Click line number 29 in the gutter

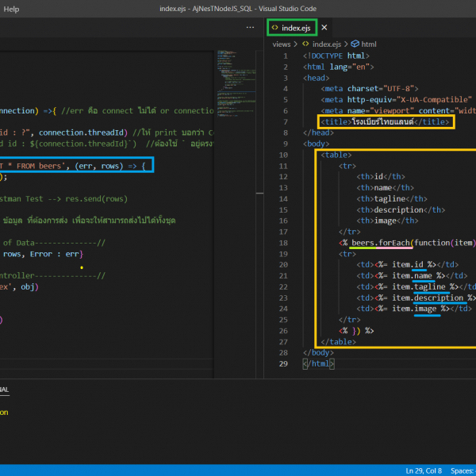(284, 363)
